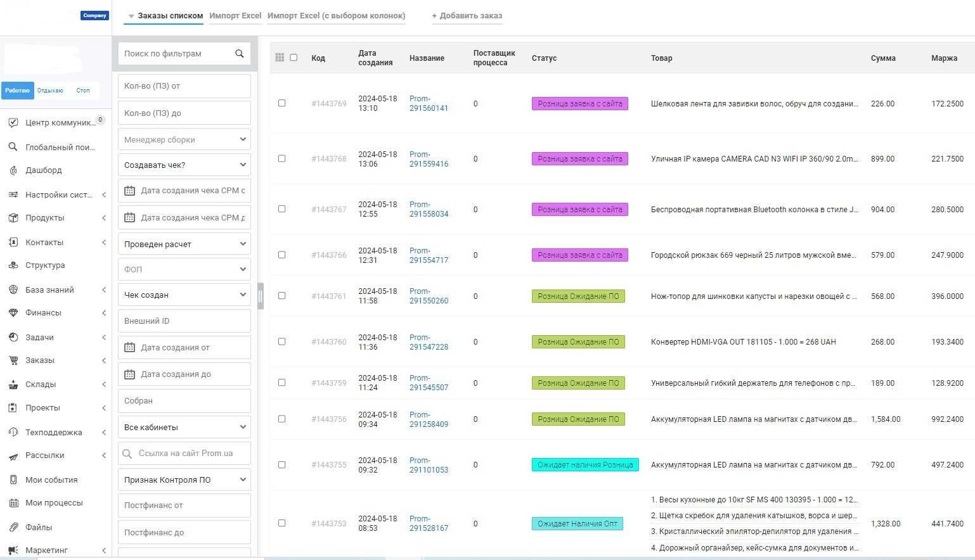Click calendar icon of Дата создания до
The width and height of the screenshot is (975, 560).
[129, 374]
